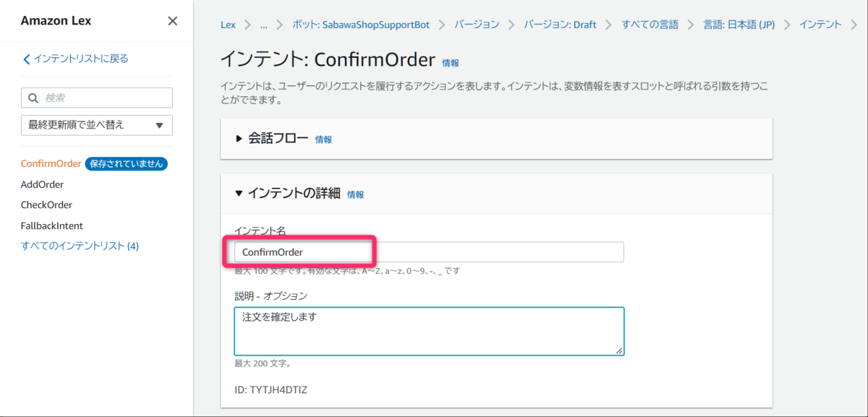
Task: Select FallbackIntent in sidebar
Action: tap(51, 225)
